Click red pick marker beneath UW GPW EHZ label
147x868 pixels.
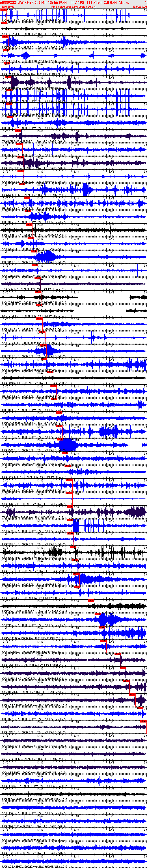(91, 601)
